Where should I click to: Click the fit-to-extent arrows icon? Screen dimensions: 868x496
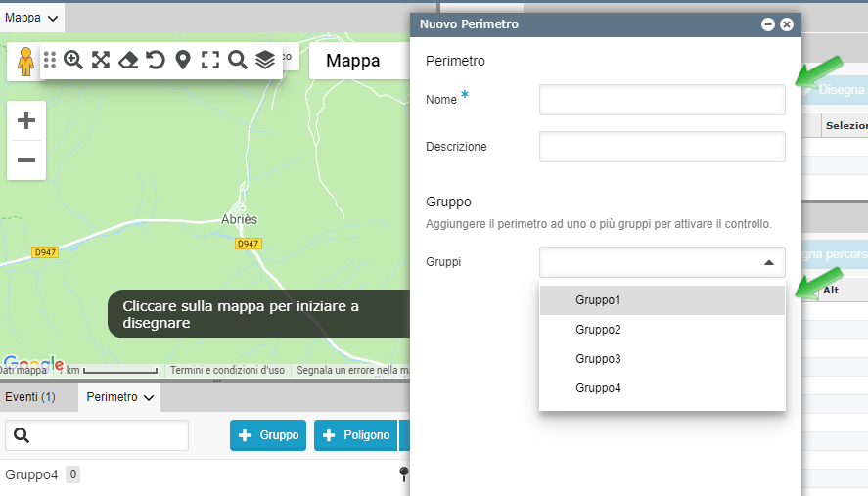101,60
